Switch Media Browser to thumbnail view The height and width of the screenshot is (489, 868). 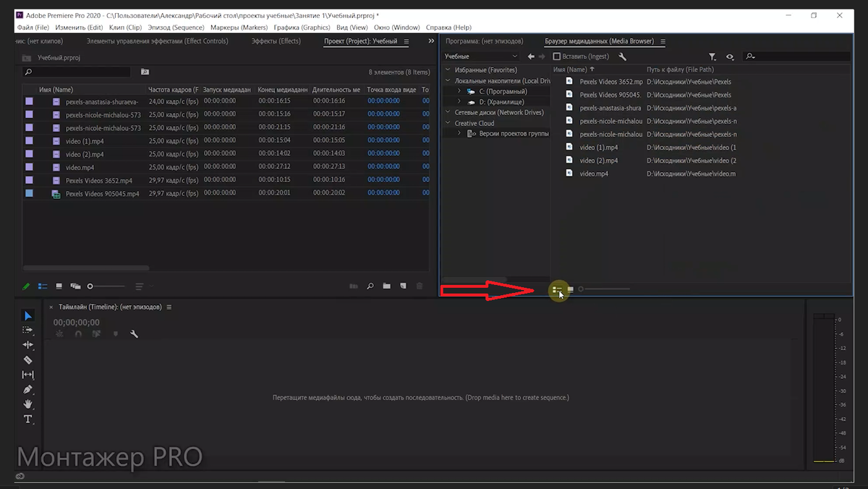click(x=571, y=289)
